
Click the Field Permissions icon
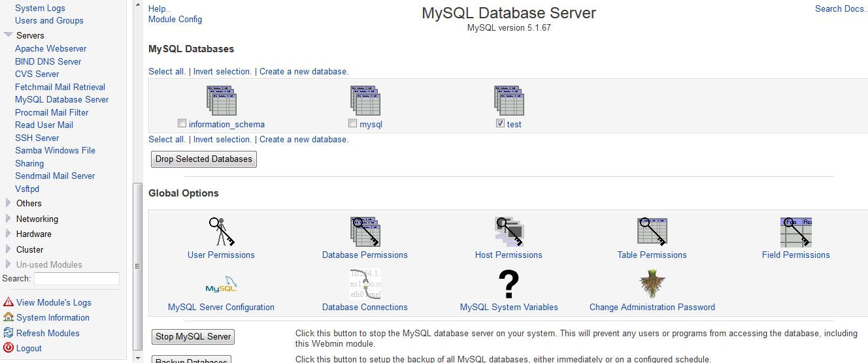pos(796,231)
